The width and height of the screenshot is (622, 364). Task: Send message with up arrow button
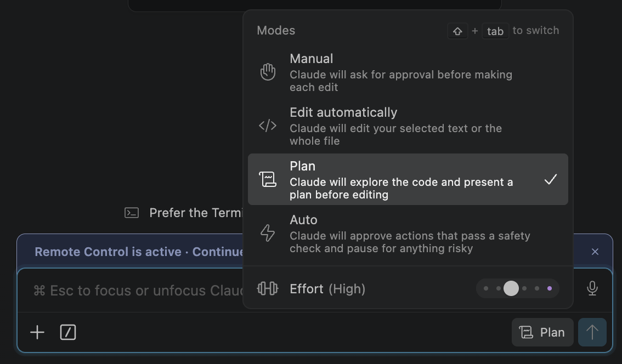pos(592,332)
